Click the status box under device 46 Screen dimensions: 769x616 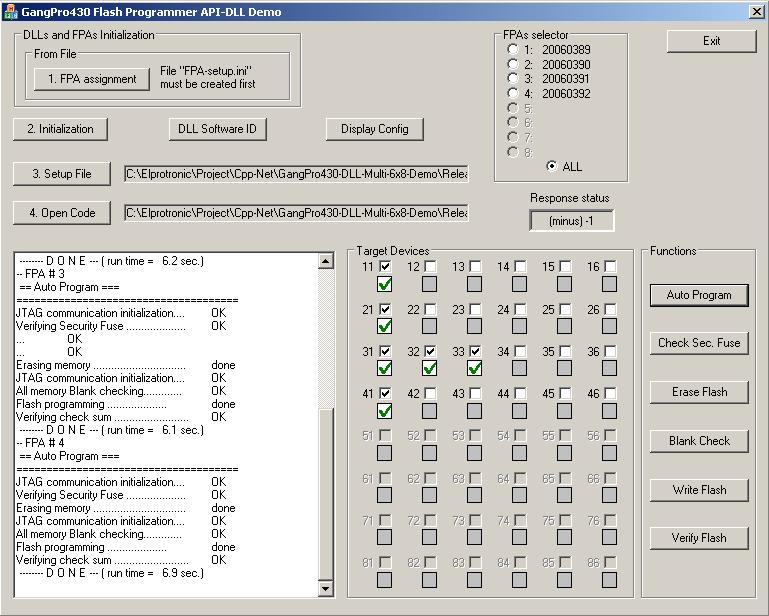tap(609, 411)
